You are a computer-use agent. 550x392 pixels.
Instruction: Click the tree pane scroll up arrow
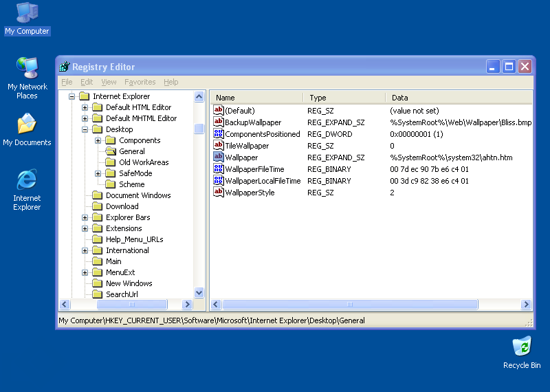pyautogui.click(x=199, y=96)
